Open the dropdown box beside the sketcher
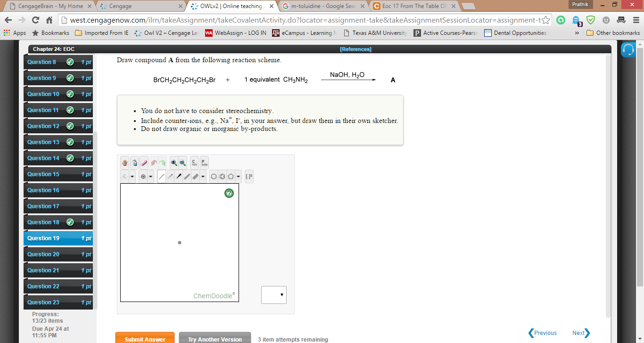 coord(274,294)
